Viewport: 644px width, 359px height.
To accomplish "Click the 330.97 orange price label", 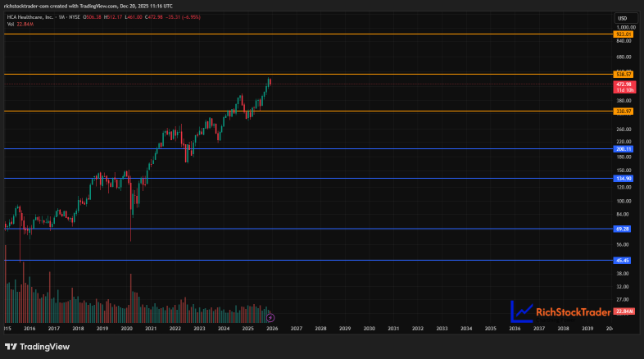I will 623,111.
